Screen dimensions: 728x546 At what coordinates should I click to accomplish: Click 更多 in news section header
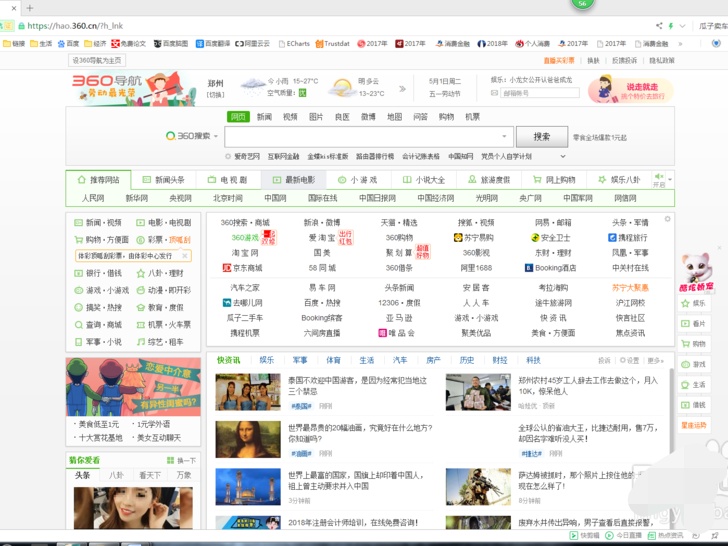[x=656, y=360]
